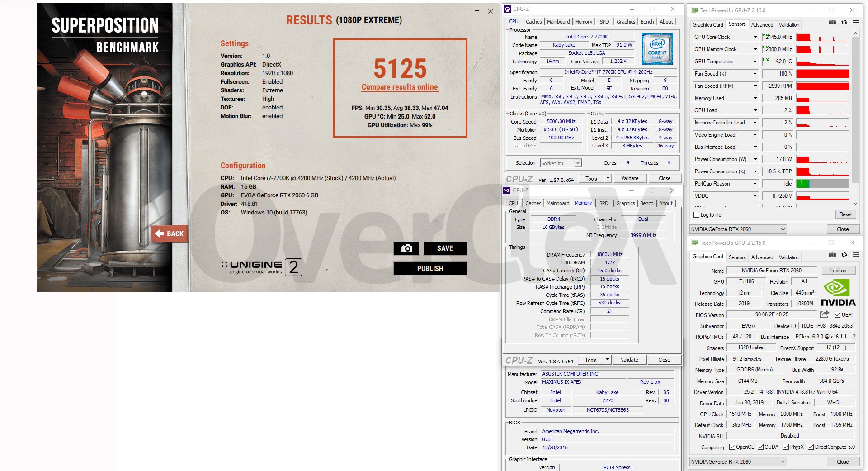Open the GPU Core Clock sensor dropdown
Screen dimensions: 868x471
pyautogui.click(x=755, y=37)
